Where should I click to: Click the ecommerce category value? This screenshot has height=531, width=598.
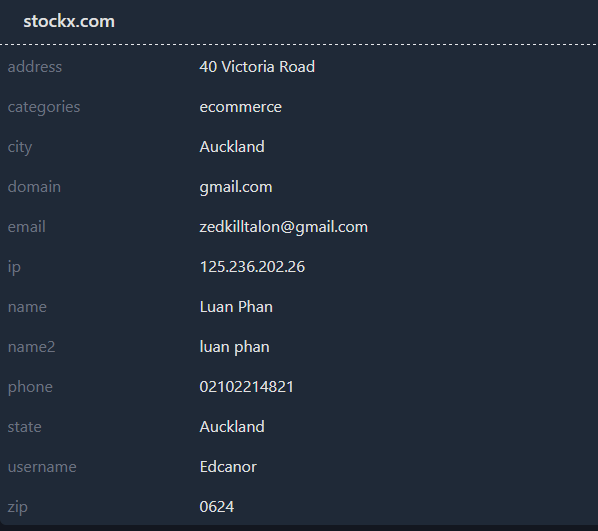point(241,107)
